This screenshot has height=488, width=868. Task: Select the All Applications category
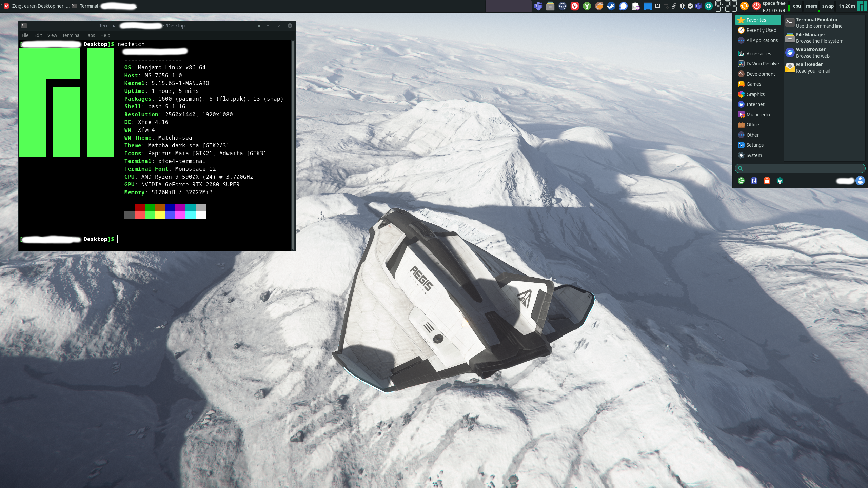tap(758, 40)
